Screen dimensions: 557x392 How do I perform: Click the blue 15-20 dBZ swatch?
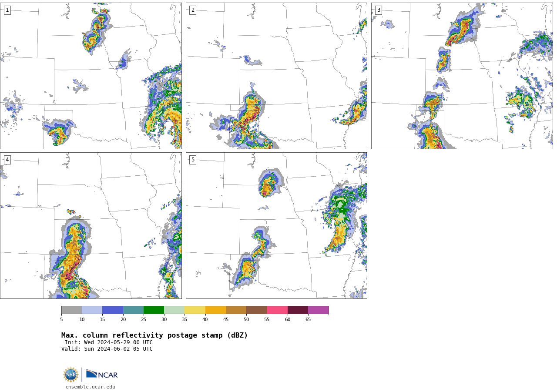(113, 310)
